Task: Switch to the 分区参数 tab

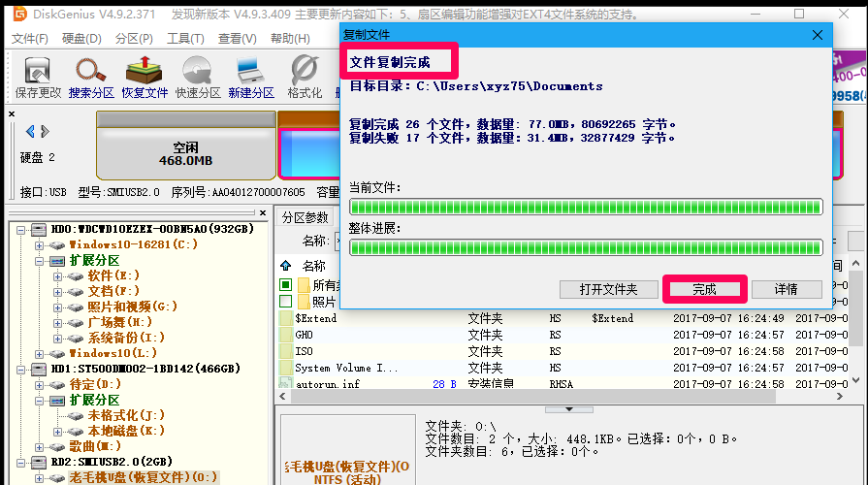Action: (305, 217)
